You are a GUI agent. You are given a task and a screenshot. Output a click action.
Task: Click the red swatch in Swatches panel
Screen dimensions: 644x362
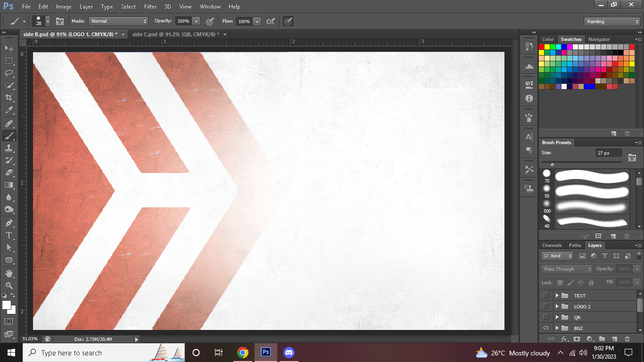(x=542, y=47)
